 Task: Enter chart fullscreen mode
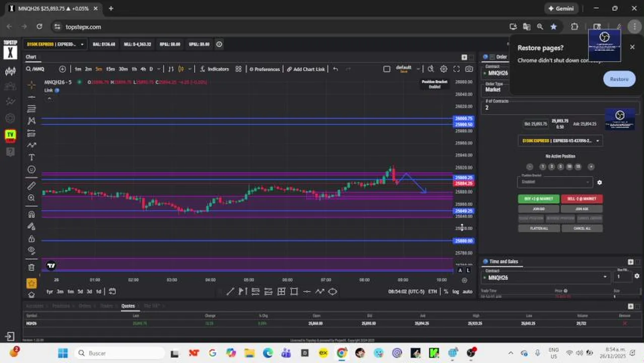tap(457, 69)
